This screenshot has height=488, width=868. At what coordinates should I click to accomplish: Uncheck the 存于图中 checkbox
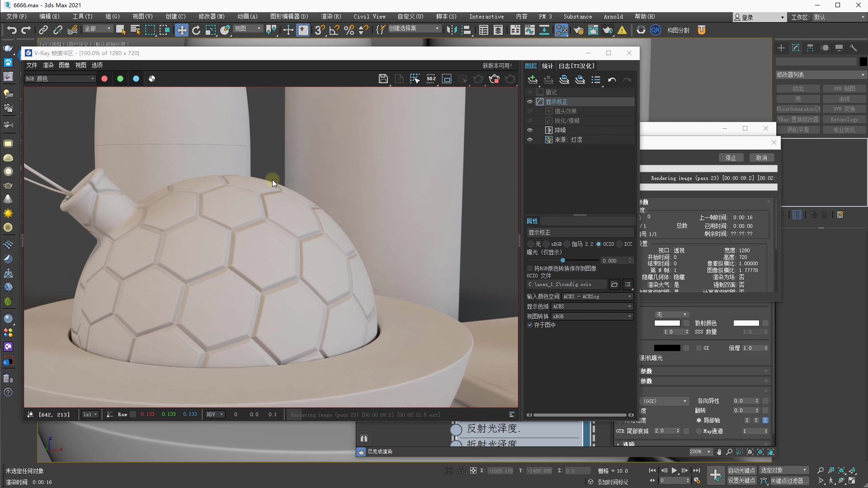530,325
